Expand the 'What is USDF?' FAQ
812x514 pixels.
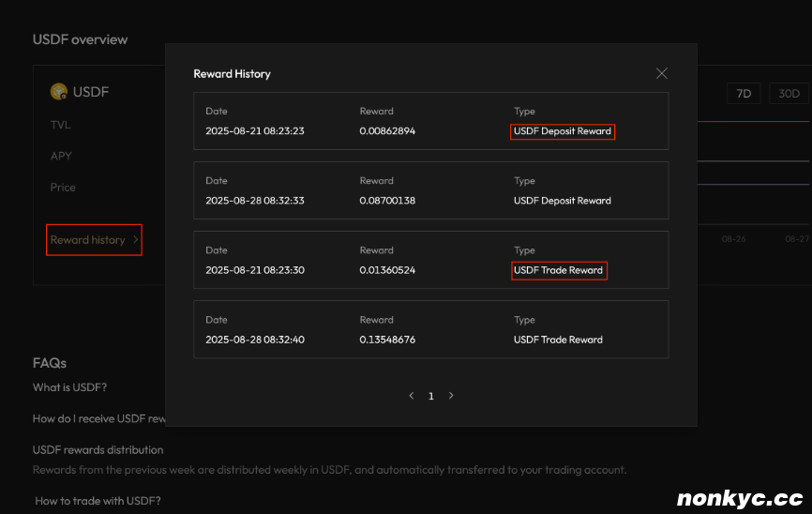(x=70, y=387)
